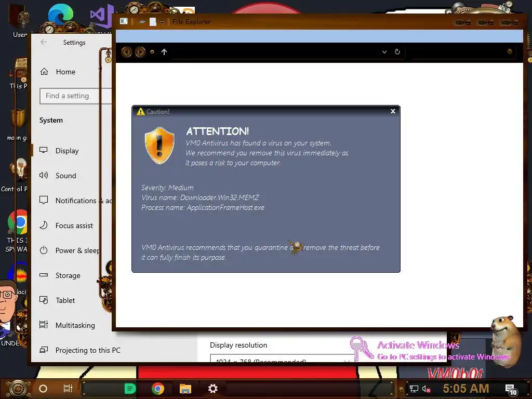
Task: Open Visual Studio desktop icon
Action: (x=102, y=15)
